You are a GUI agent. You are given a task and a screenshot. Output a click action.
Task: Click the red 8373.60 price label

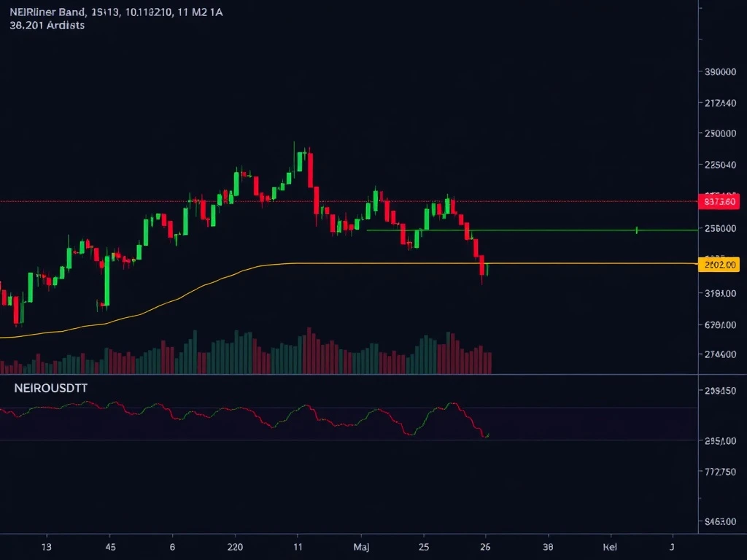[x=719, y=202]
